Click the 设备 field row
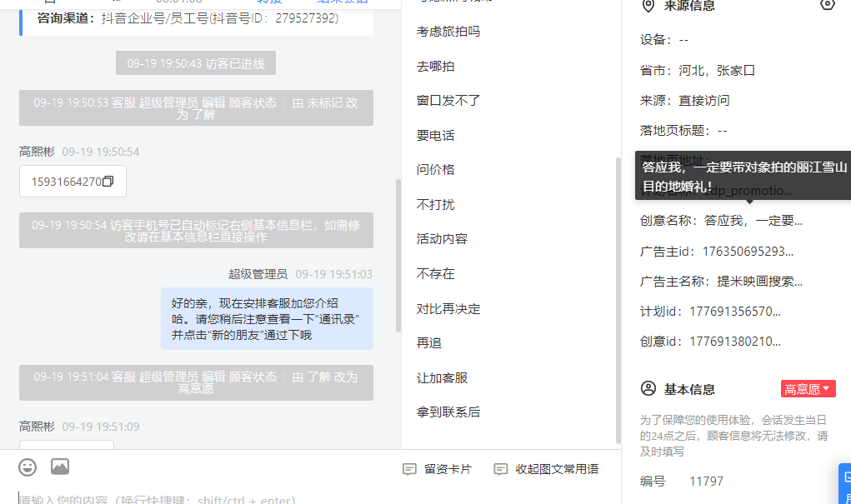 point(664,40)
